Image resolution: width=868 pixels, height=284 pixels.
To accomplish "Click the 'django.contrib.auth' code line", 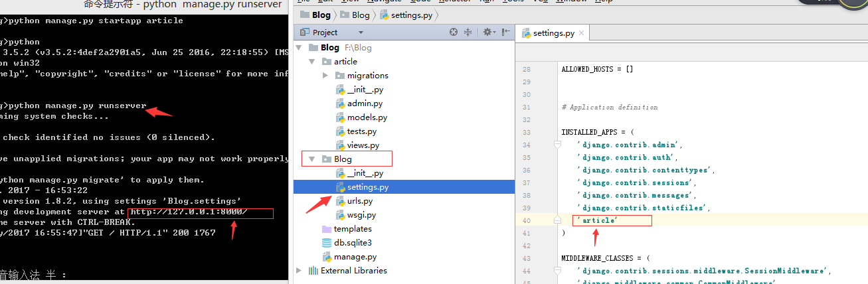I will point(628,157).
